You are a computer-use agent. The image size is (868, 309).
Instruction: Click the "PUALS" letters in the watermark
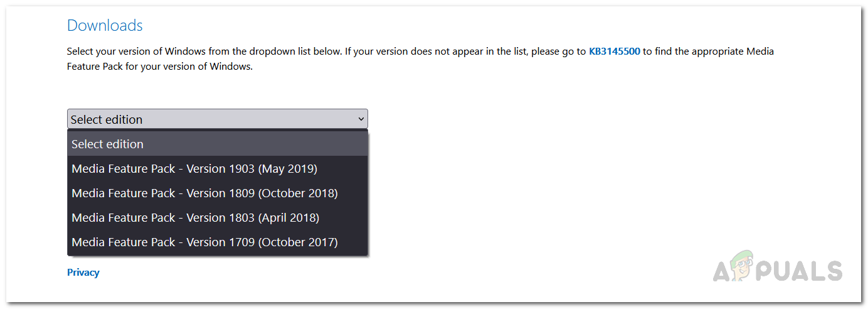(803, 271)
